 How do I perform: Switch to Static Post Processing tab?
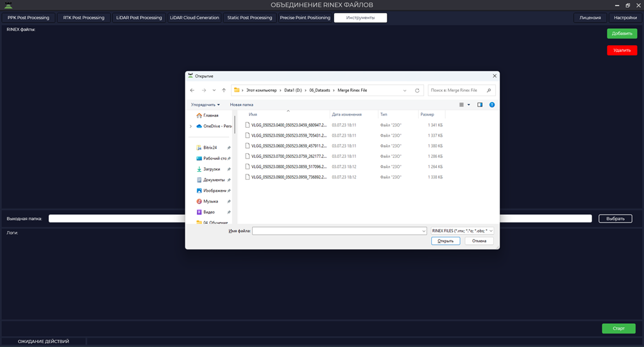coord(250,18)
